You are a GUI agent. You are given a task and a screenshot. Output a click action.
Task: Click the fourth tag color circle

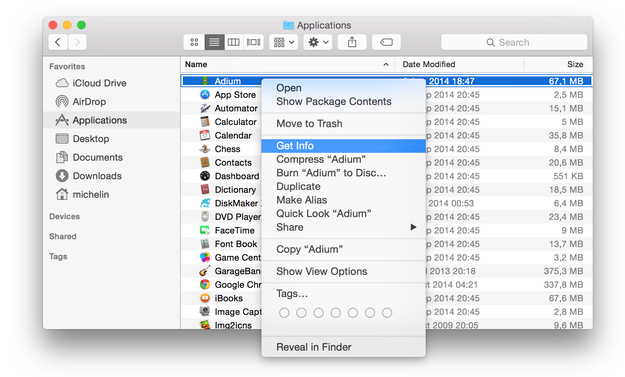click(x=336, y=313)
